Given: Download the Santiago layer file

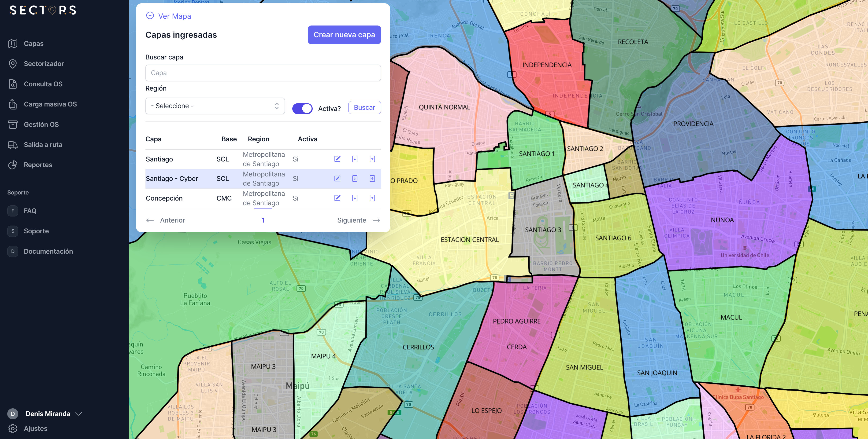Looking at the screenshot, I should [x=354, y=159].
